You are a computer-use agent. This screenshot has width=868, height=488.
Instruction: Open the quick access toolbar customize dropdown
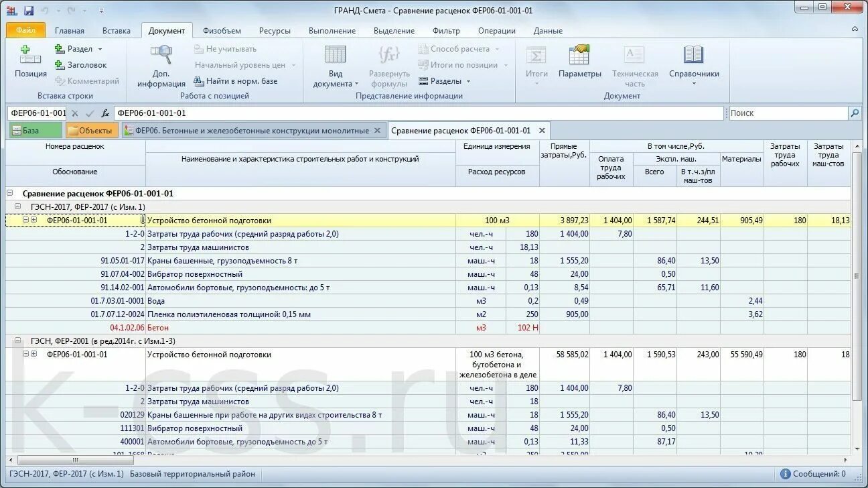pos(101,11)
